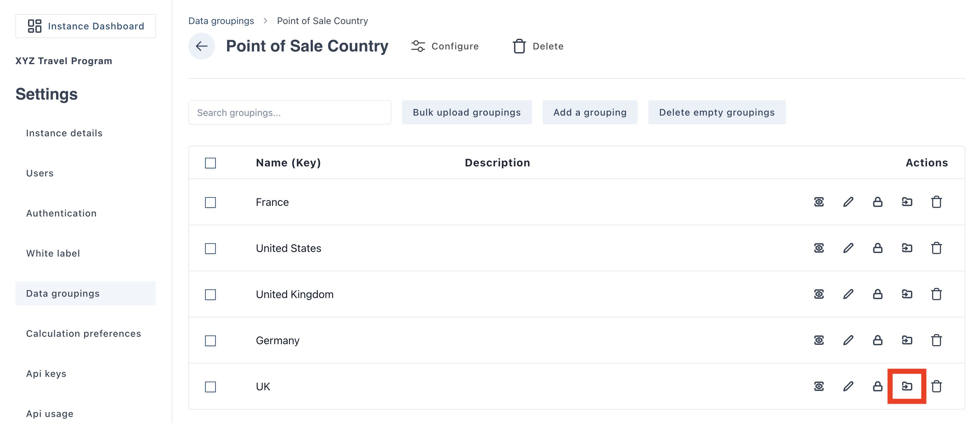Click the Bulk upload groupings button
The height and width of the screenshot is (423, 980).
[x=466, y=112]
